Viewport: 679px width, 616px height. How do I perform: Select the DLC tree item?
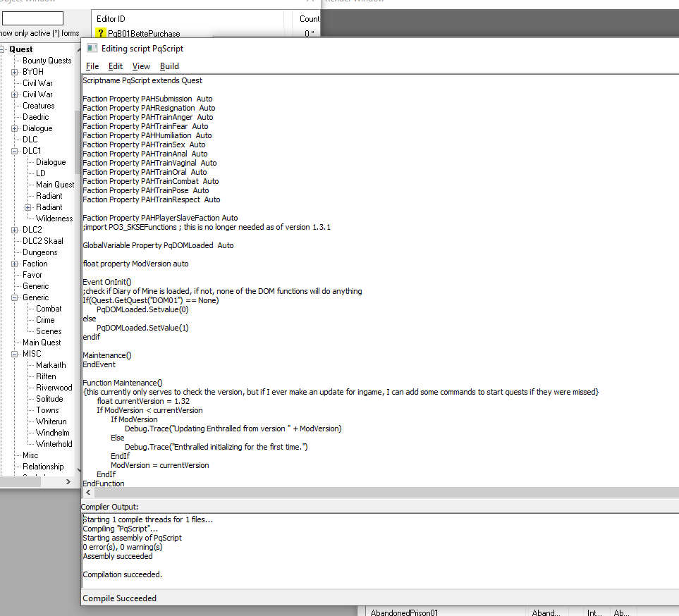[x=30, y=140]
